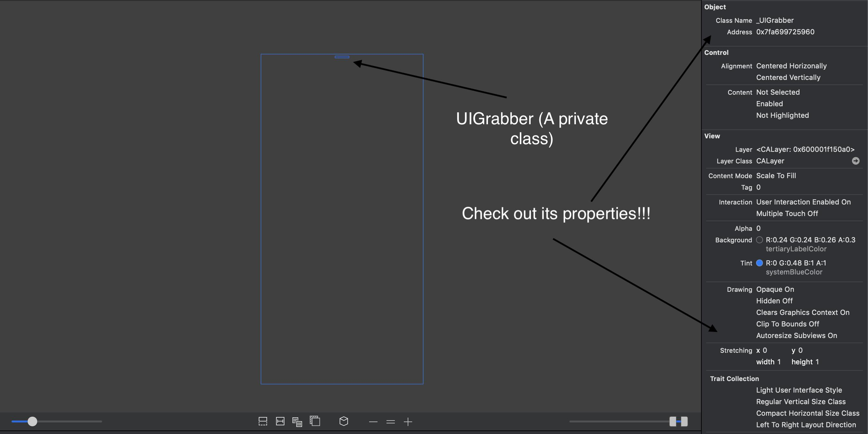Click the 'Enabled' content value

(x=769, y=104)
